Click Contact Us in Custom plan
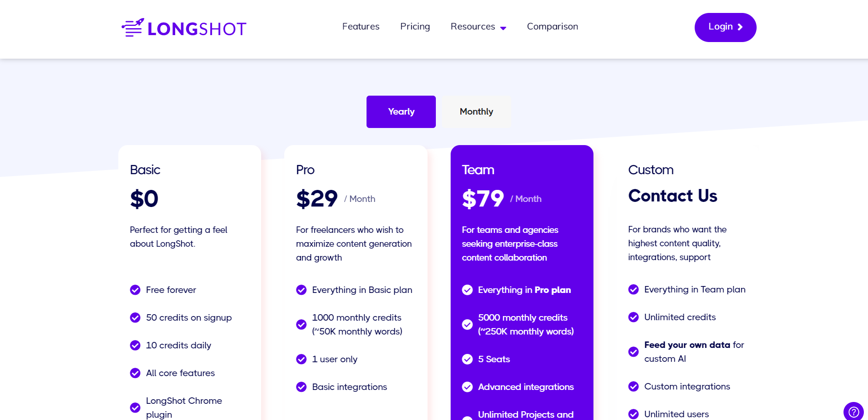This screenshot has height=420, width=868. tap(672, 196)
